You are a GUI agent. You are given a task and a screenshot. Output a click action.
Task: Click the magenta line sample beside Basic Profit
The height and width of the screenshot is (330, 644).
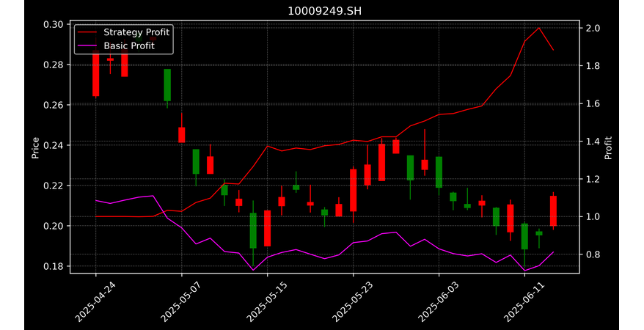(87, 45)
